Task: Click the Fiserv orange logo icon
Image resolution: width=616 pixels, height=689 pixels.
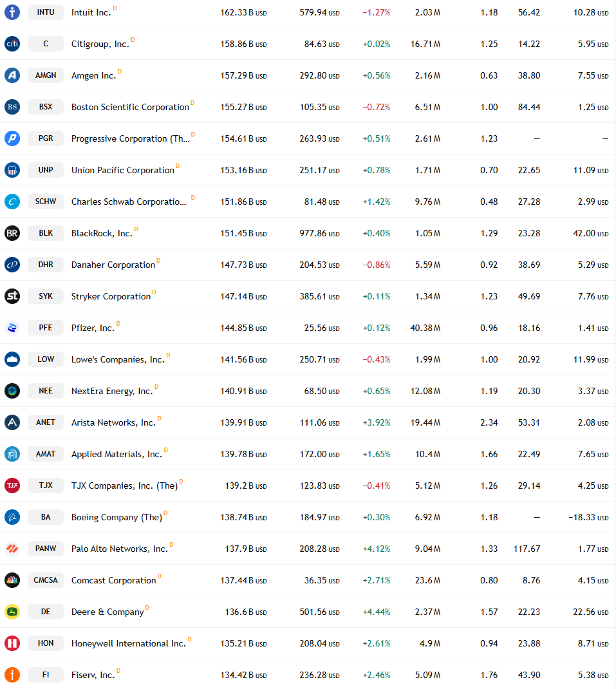Action: 12,675
